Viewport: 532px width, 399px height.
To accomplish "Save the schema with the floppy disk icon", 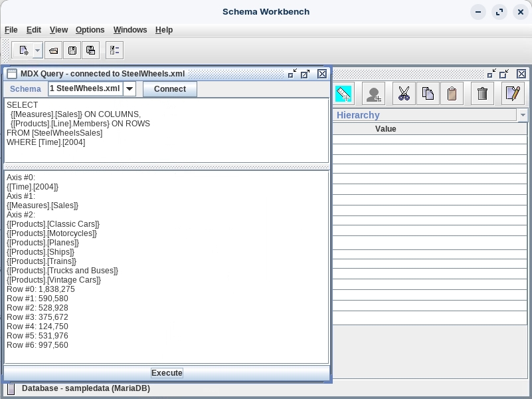I will (72, 50).
